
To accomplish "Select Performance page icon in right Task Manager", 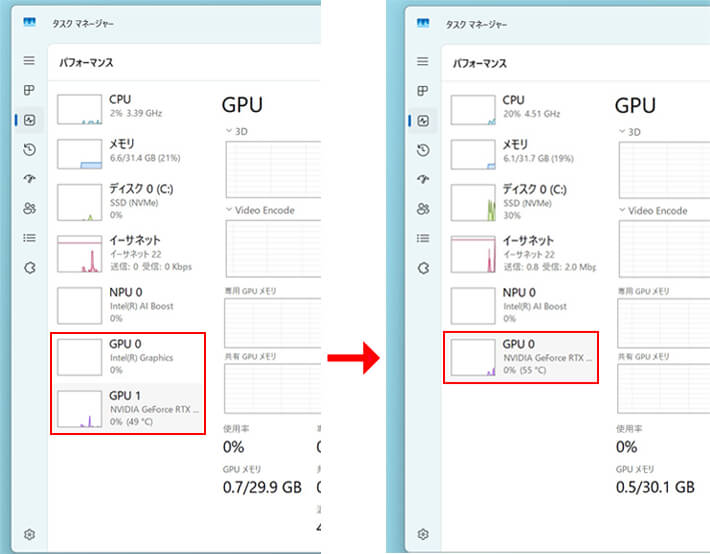I will (x=423, y=121).
